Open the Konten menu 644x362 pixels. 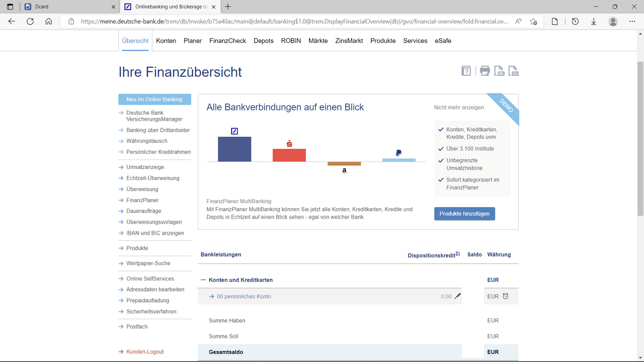click(166, 41)
